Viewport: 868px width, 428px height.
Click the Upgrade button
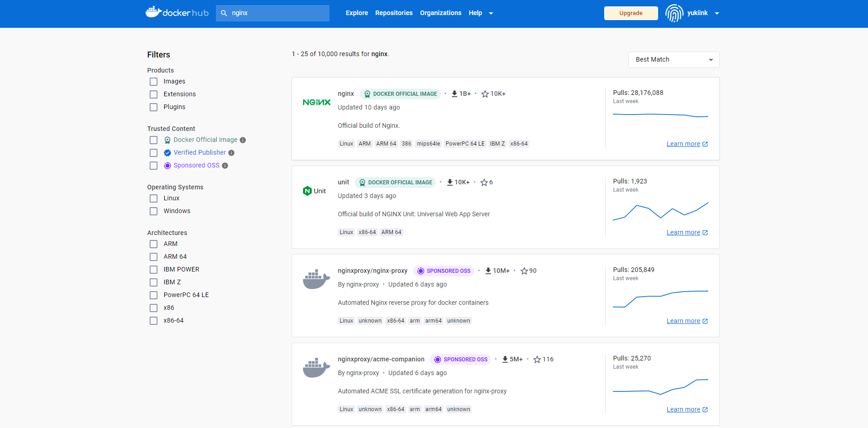(631, 13)
